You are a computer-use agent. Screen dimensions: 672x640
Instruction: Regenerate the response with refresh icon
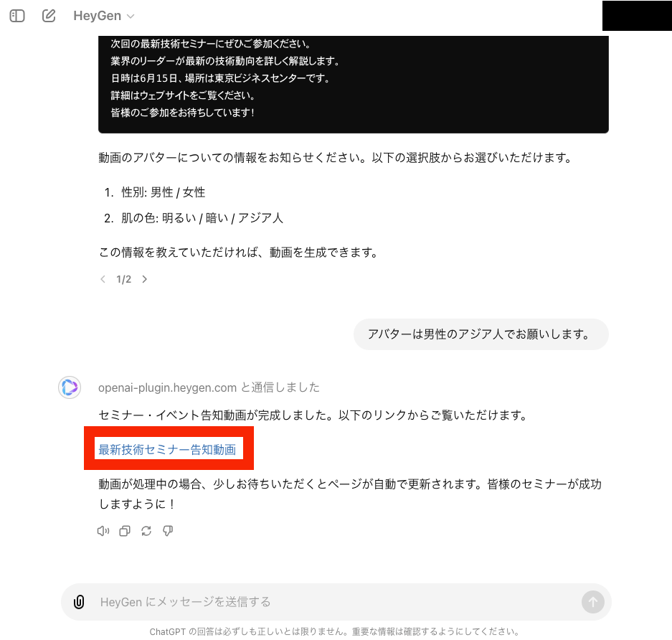coord(146,531)
